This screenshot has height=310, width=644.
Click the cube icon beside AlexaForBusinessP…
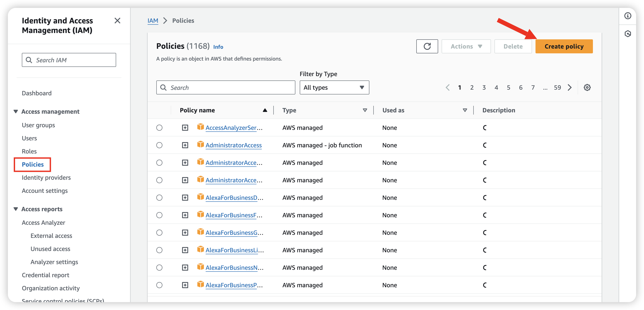200,284
